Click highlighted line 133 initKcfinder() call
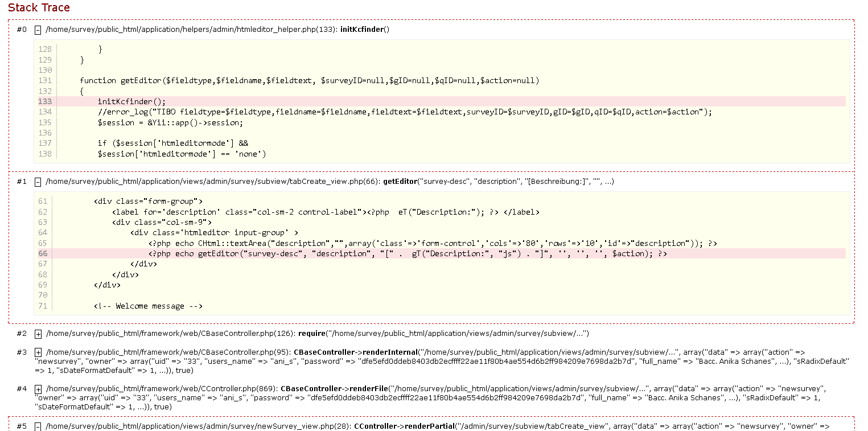 pyautogui.click(x=131, y=102)
